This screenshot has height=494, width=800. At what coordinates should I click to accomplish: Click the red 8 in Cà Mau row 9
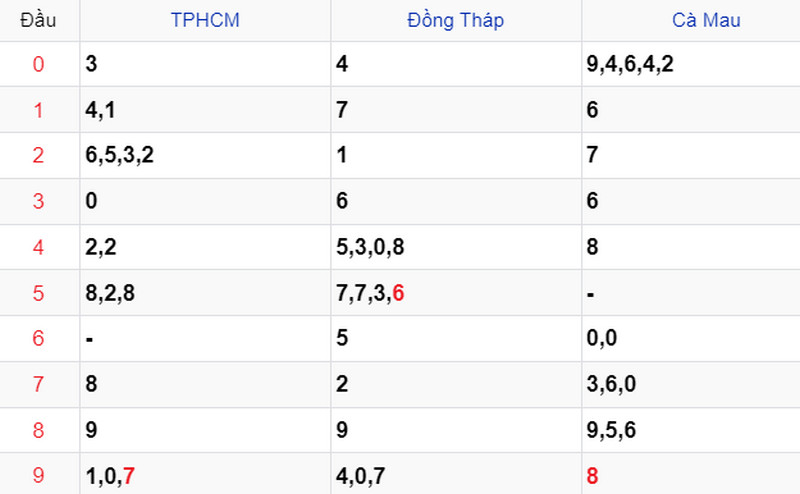[x=592, y=476]
